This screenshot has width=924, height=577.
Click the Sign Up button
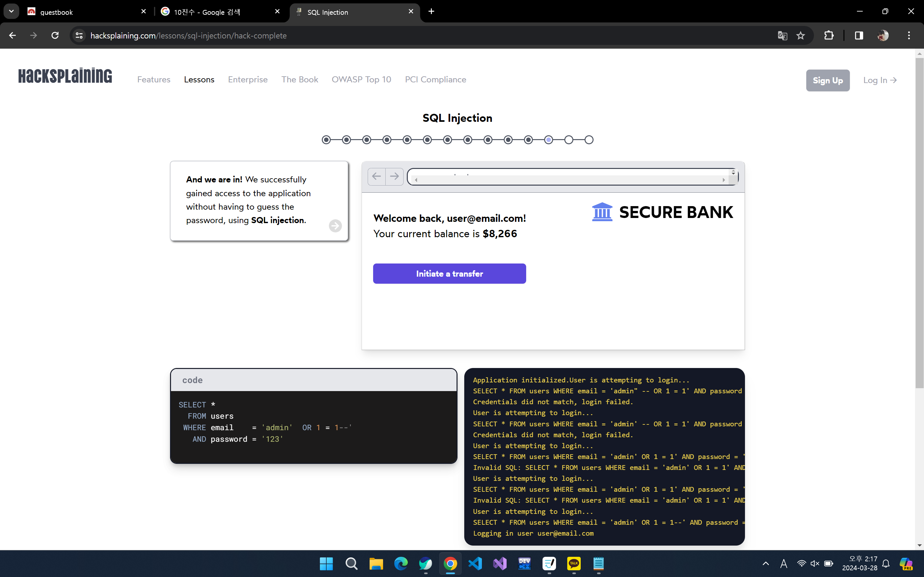tap(828, 80)
